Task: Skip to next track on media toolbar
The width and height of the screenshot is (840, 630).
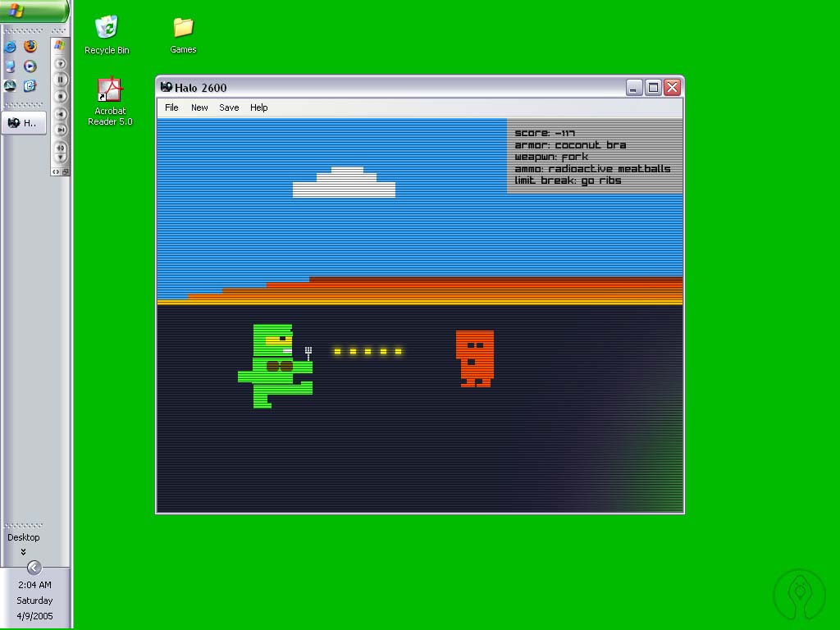Action: (61, 130)
